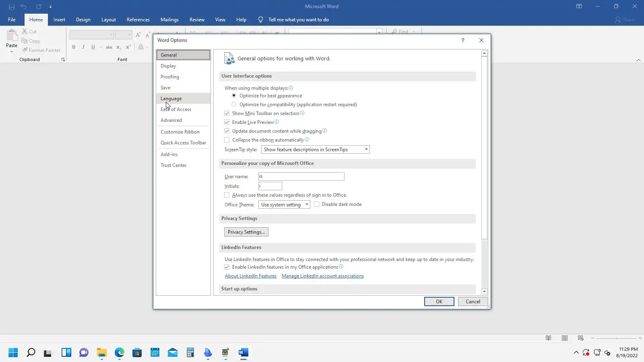Open Customize Quick Access Toolbar dropdown arrow
The image size is (644, 362).
coord(50,7)
